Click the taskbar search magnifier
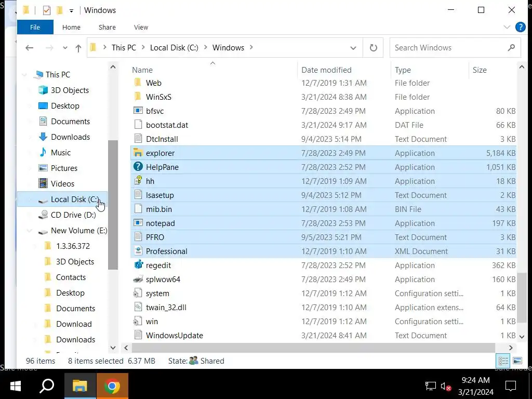This screenshot has width=532, height=399. click(x=47, y=386)
